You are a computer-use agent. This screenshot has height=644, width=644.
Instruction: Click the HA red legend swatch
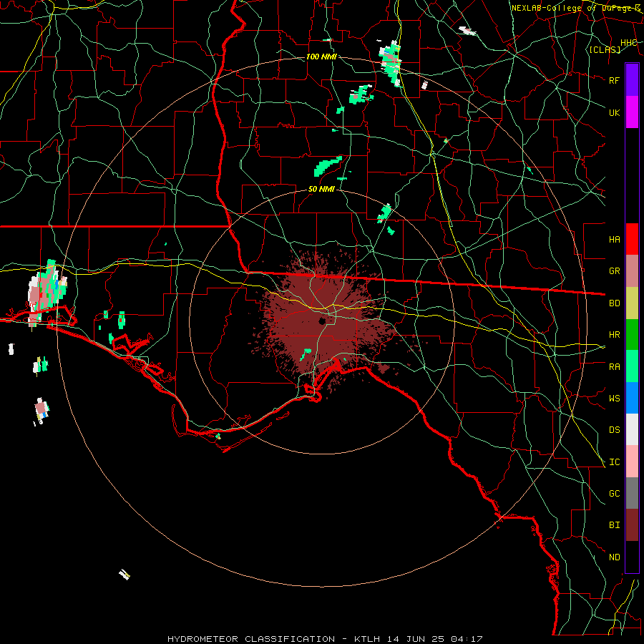coord(632,239)
